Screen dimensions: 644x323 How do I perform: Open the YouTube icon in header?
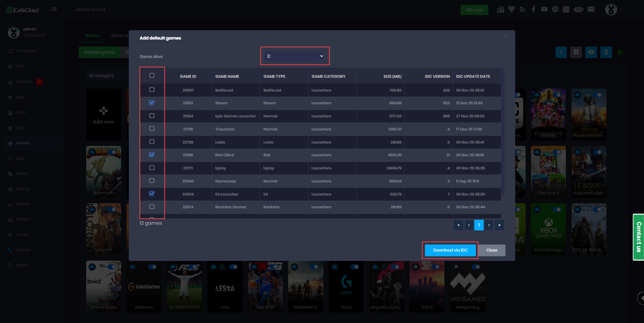tap(544, 9)
